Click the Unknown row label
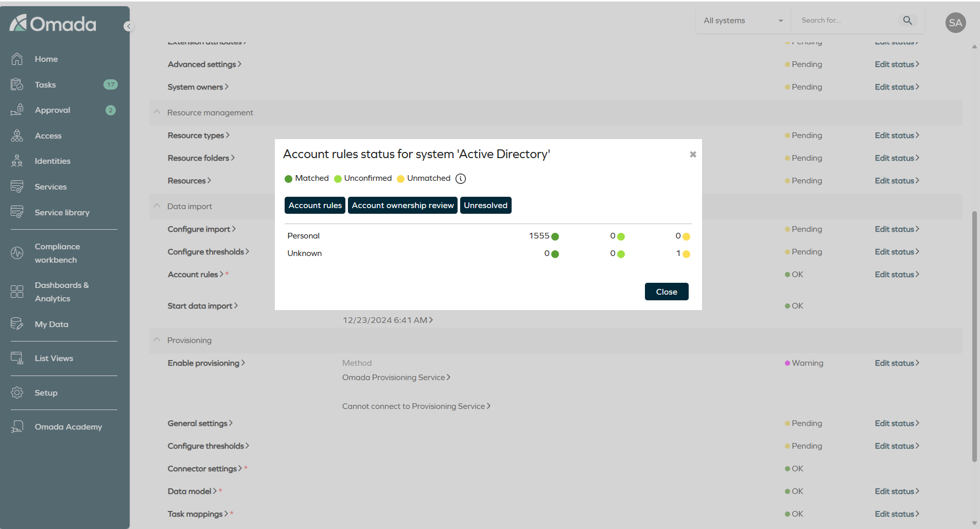 304,253
